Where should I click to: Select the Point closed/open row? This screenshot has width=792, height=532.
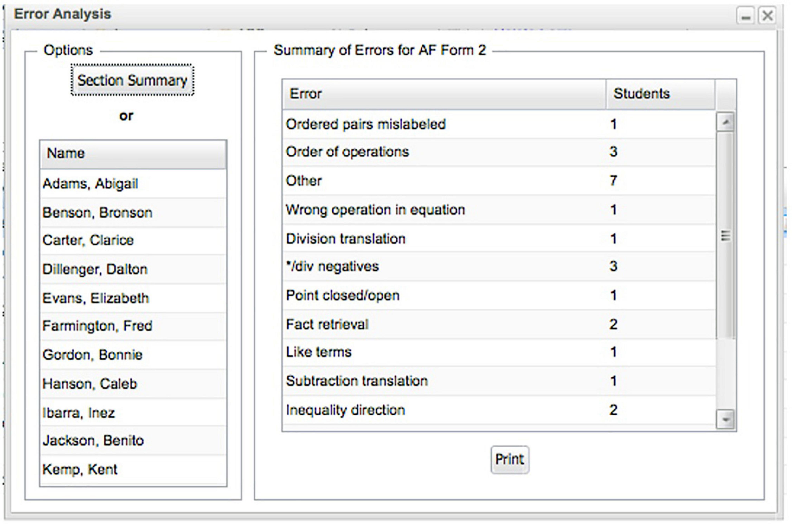click(499, 295)
